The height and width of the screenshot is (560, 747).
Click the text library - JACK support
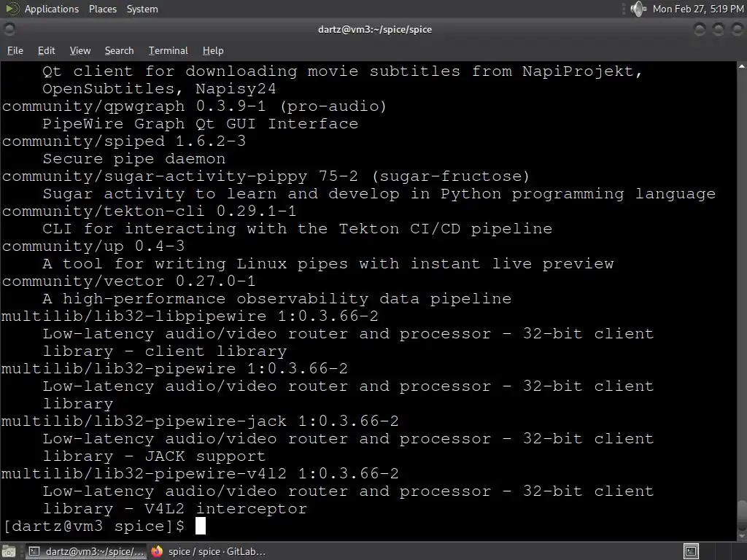click(x=154, y=456)
